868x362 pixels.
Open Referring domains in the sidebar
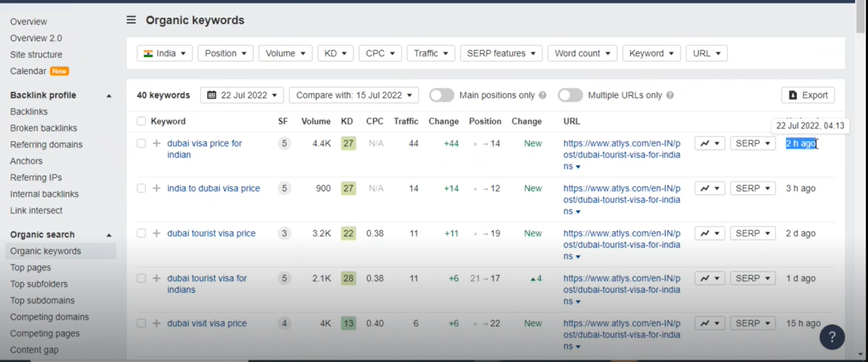pyautogui.click(x=46, y=145)
